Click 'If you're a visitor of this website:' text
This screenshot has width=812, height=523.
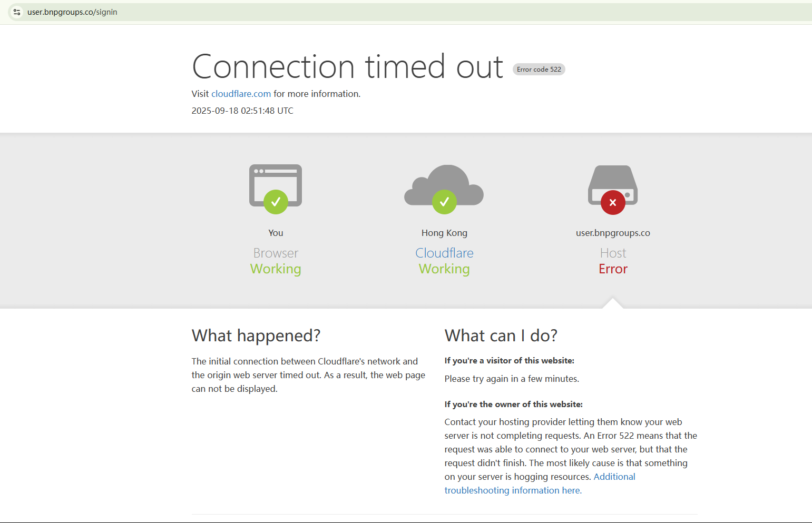[510, 361]
